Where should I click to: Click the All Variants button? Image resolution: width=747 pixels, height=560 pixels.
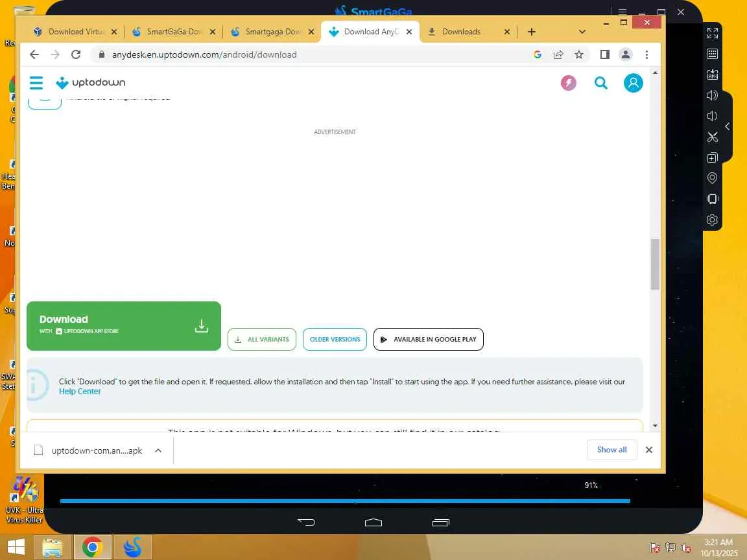tap(261, 339)
